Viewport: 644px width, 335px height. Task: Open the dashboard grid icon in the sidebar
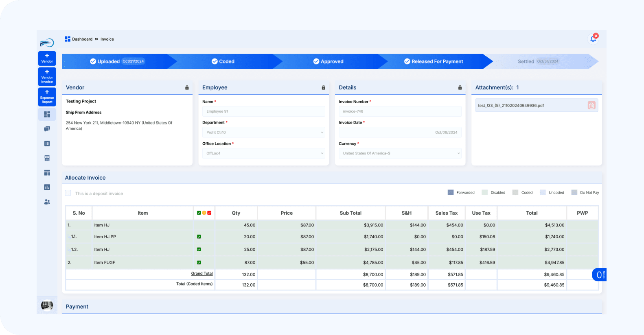coord(47,114)
